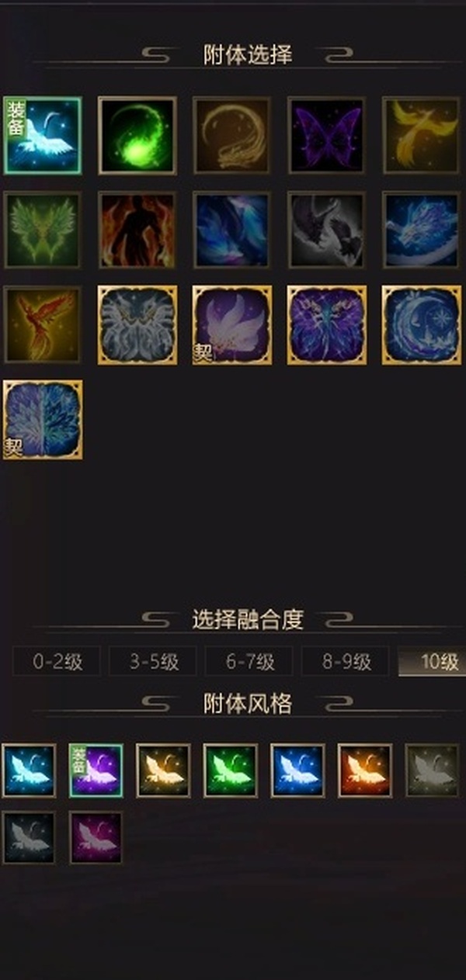Select the magenta attachment style swatch
The height and width of the screenshot is (980, 466).
tap(96, 838)
